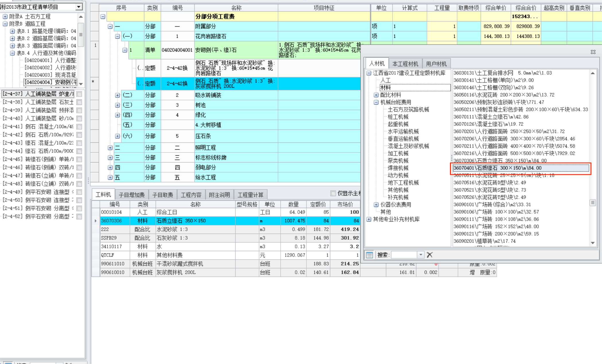Select 混凝土及砂浆机械 in the library tree
Viewport: 602px width, 364px height.
click(x=408, y=146)
